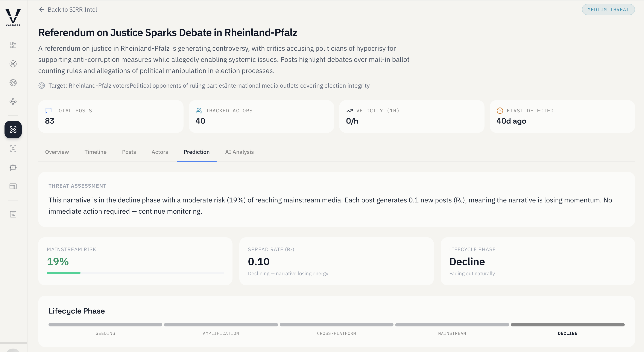644x352 pixels.
Task: Open the document report icon in sidebar
Action: [x=13, y=214]
